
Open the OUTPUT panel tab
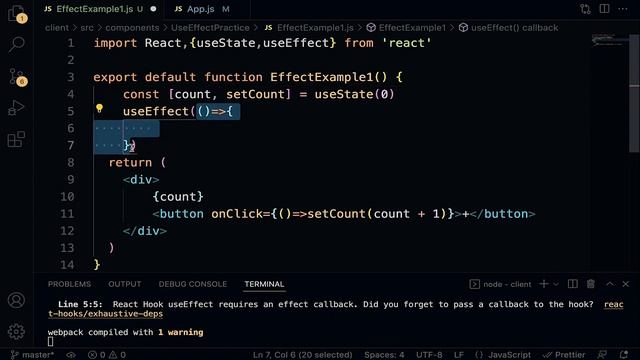124,284
